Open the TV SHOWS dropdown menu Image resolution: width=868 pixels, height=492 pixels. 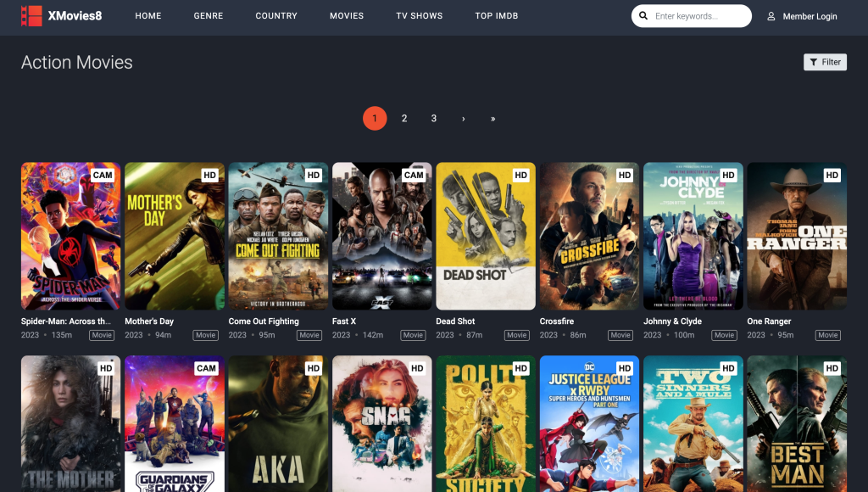point(419,15)
